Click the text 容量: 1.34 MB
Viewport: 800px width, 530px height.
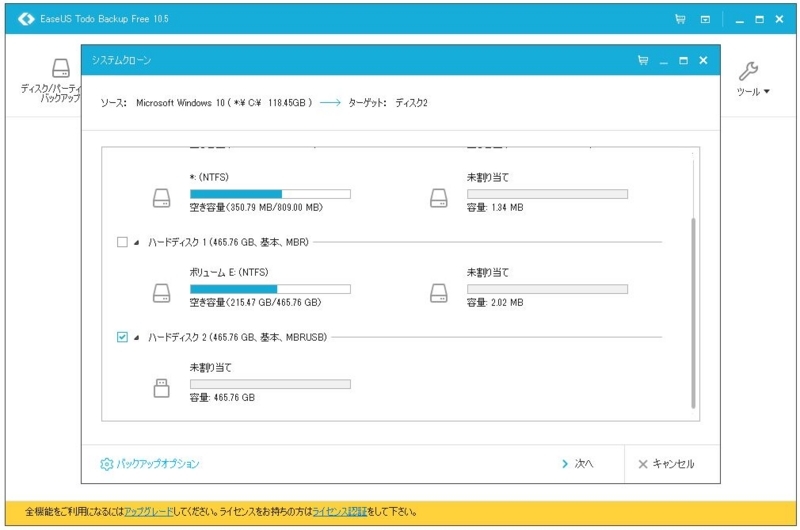495,208
